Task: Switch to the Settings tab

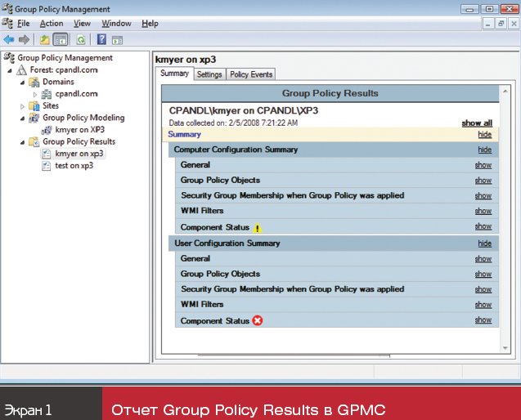Action: [209, 74]
